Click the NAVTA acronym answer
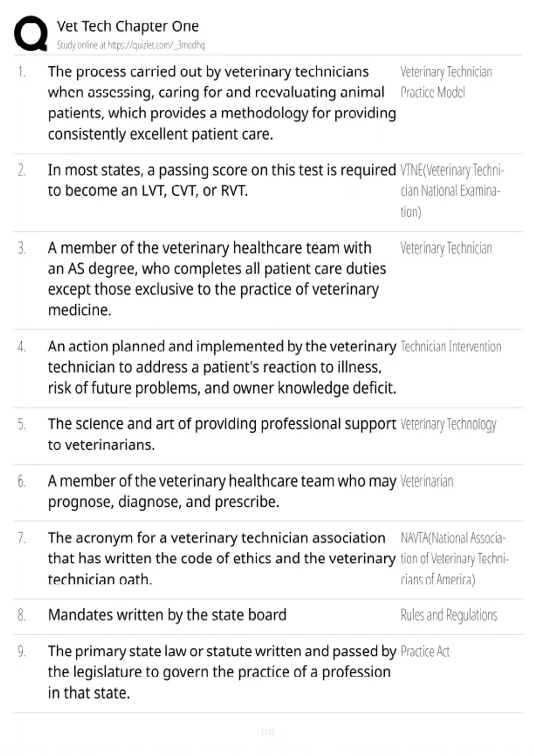The height and width of the screenshot is (756, 534). (x=454, y=559)
